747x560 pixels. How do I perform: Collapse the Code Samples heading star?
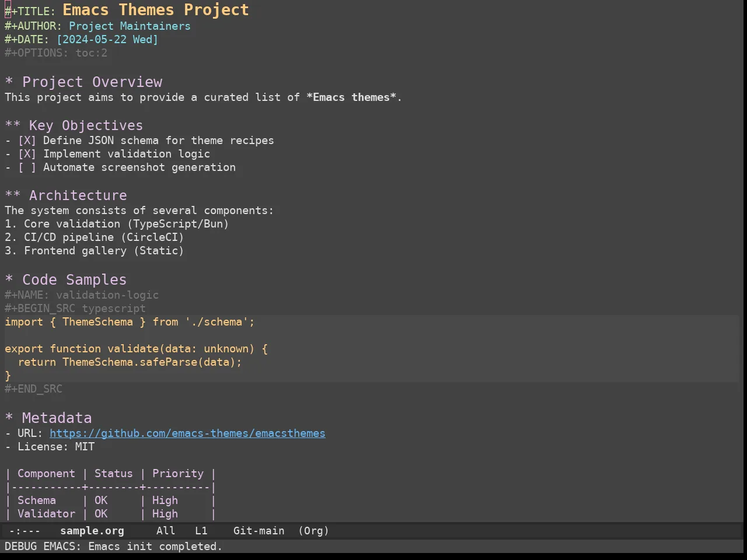[x=9, y=280]
